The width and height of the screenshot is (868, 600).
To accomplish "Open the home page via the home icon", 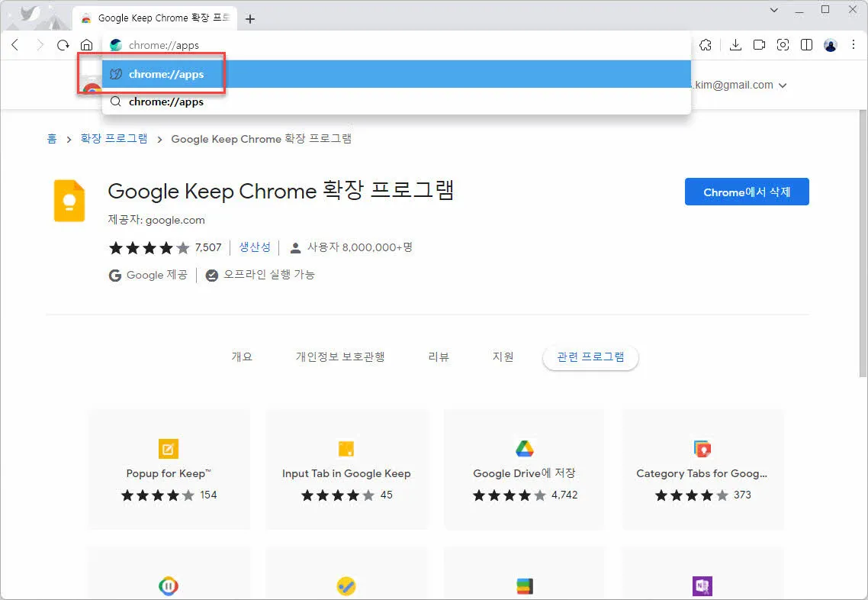I will click(86, 45).
